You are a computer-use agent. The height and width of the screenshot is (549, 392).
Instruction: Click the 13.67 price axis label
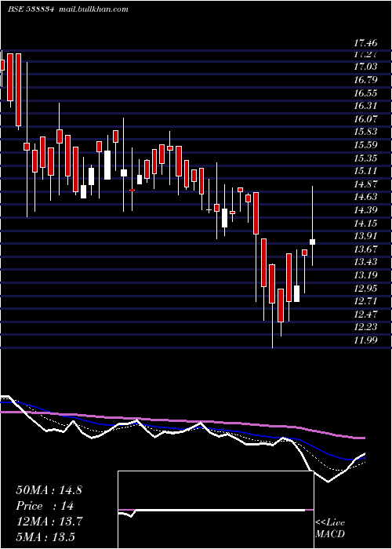click(x=365, y=249)
